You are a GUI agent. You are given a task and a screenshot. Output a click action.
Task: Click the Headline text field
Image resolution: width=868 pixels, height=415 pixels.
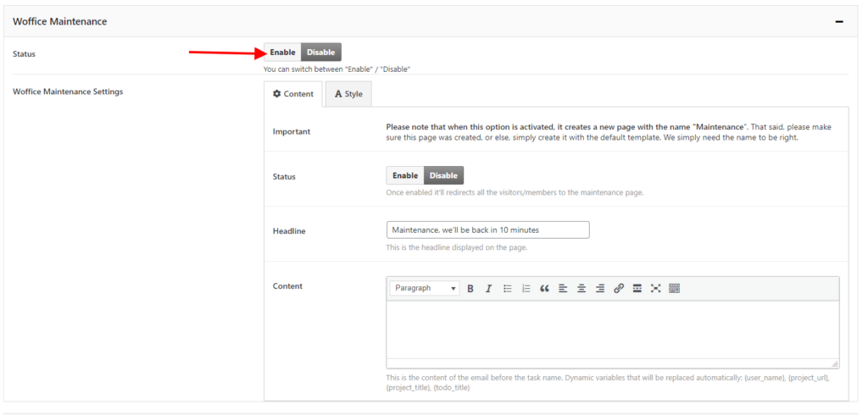[x=487, y=230]
